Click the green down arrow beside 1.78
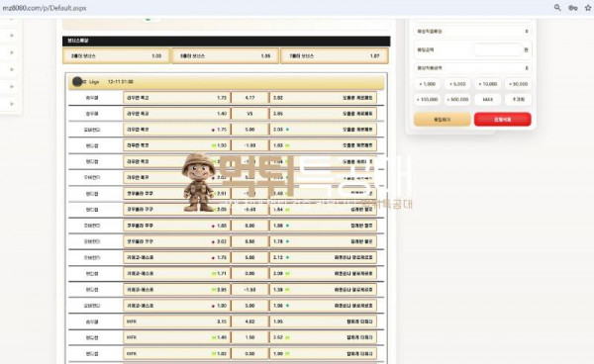The width and height of the screenshot is (594, 364). point(287,241)
